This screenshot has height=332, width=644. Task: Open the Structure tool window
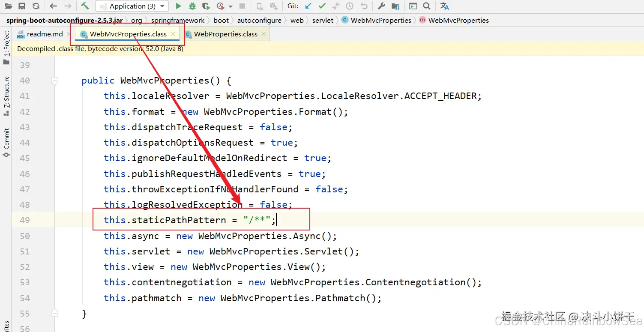[x=6, y=96]
